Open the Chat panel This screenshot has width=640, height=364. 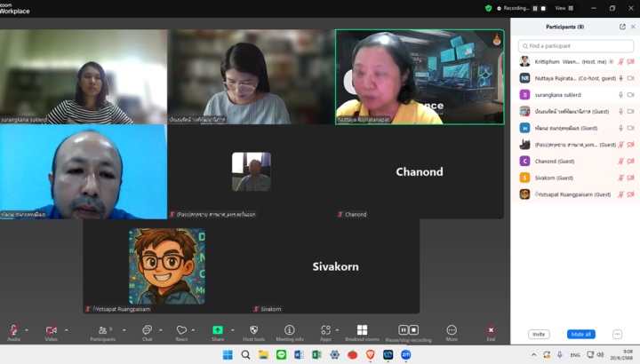coord(147,330)
